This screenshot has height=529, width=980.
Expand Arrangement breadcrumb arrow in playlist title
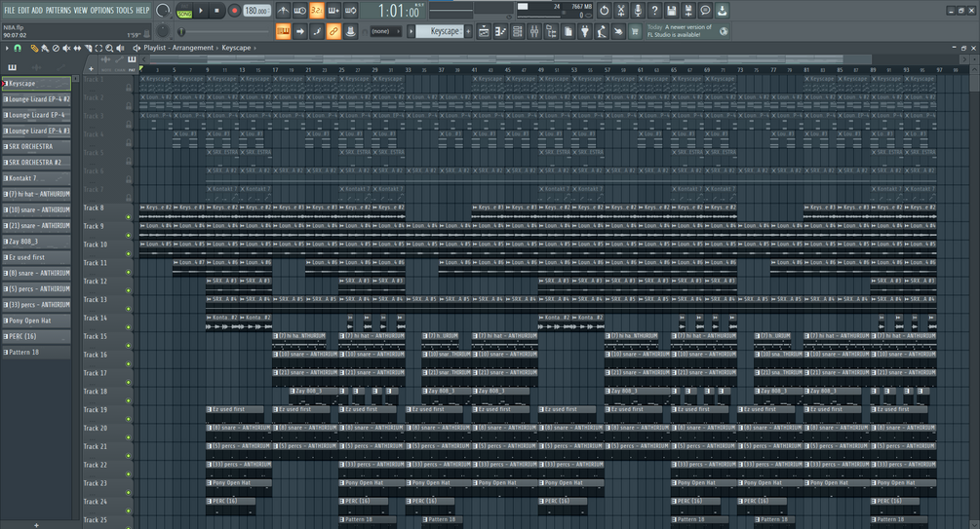coord(217,48)
